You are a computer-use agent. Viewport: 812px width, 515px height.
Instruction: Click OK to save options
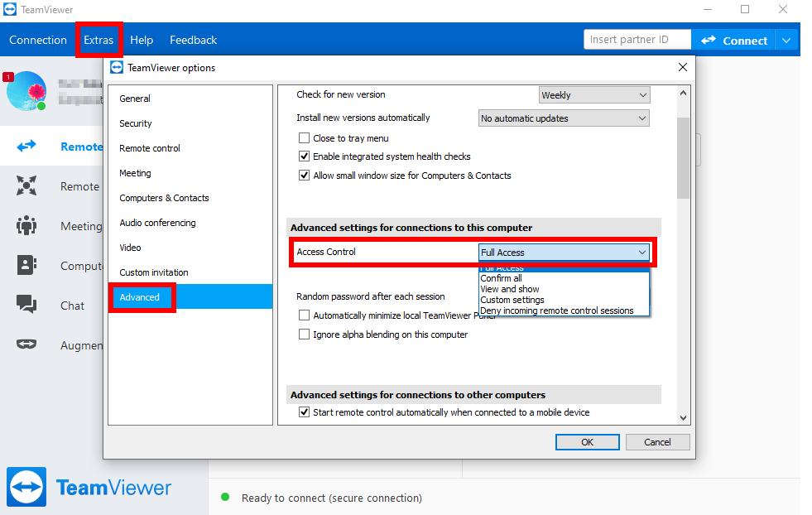(587, 442)
